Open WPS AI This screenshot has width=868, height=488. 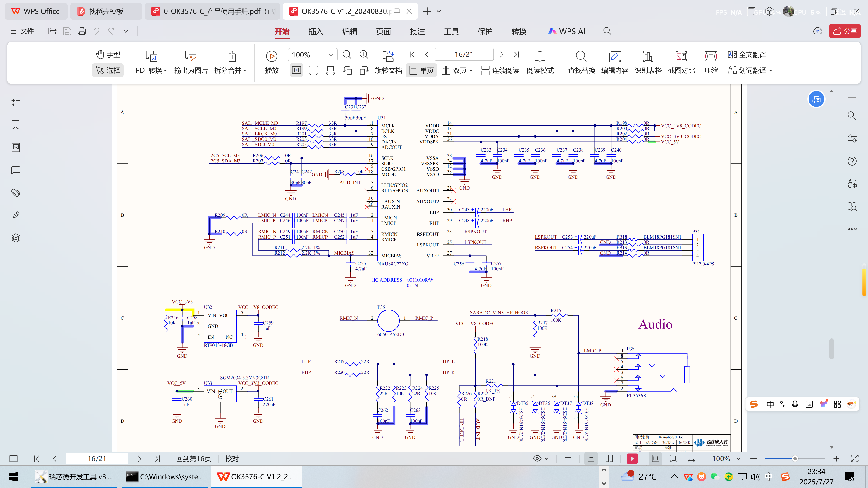(x=566, y=31)
